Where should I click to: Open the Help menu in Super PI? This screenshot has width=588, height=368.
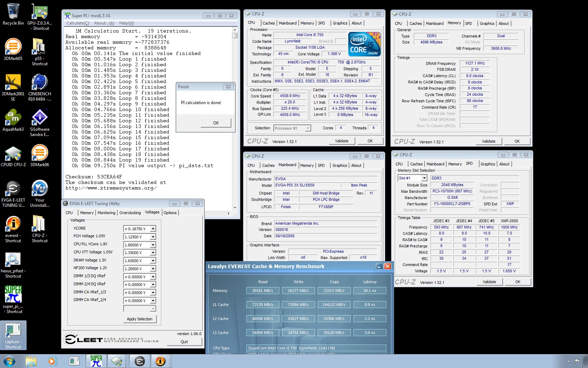click(126, 23)
